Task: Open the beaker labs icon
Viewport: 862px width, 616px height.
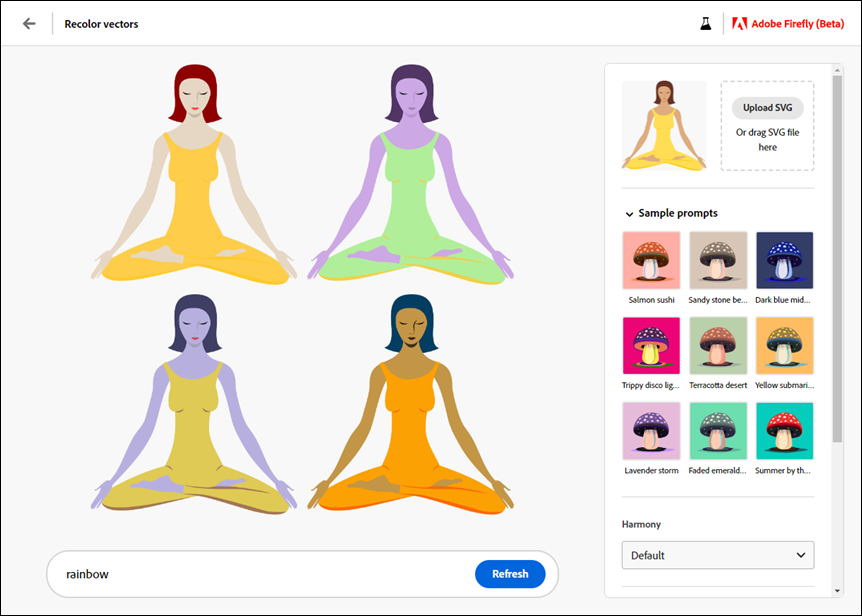Action: (705, 24)
